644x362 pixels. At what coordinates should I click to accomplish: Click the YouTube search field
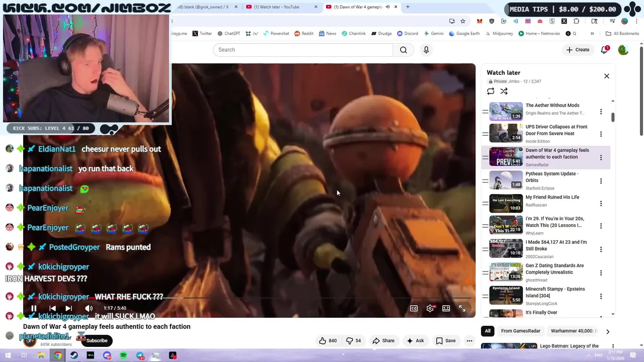tap(303, 50)
